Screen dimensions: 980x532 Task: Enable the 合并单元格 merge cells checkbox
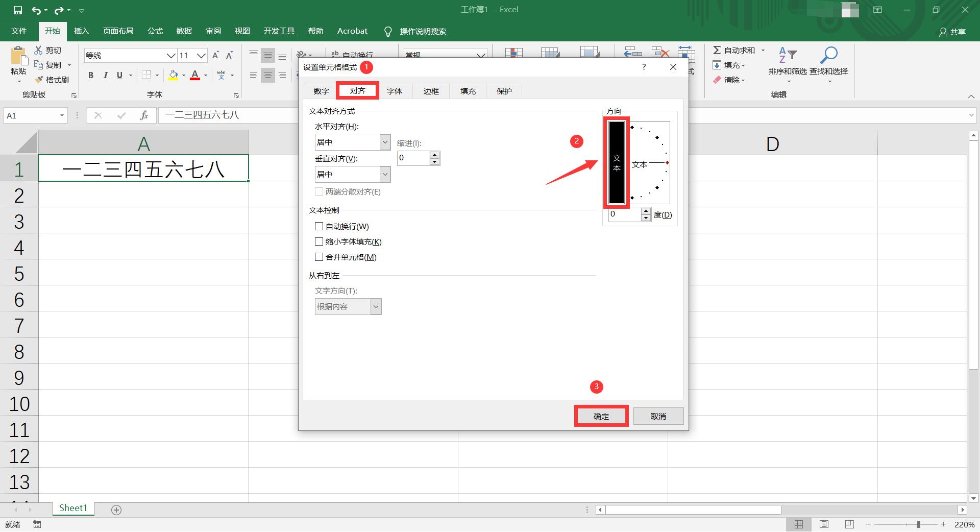(319, 257)
